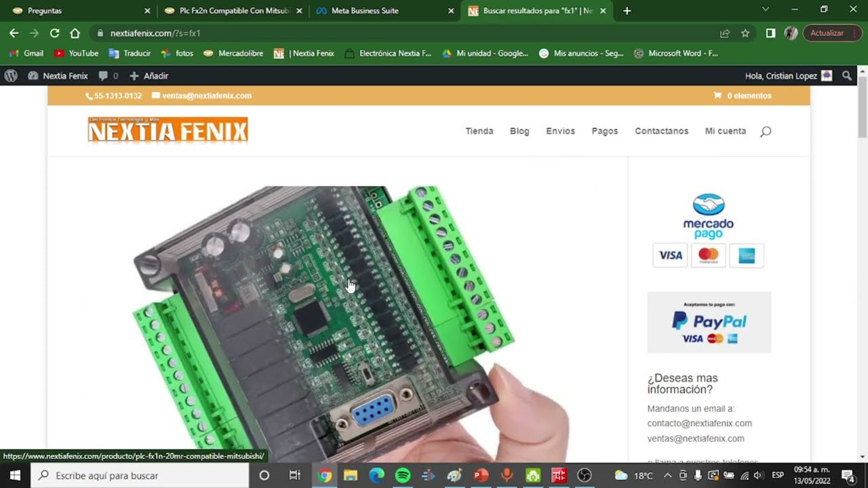Open the tab search dropdown arrow

pyautogui.click(x=765, y=9)
